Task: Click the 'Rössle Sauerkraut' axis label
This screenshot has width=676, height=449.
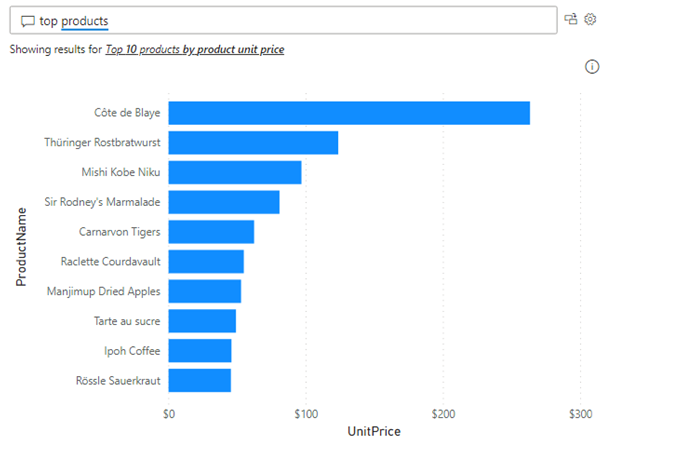Action: pyautogui.click(x=118, y=381)
